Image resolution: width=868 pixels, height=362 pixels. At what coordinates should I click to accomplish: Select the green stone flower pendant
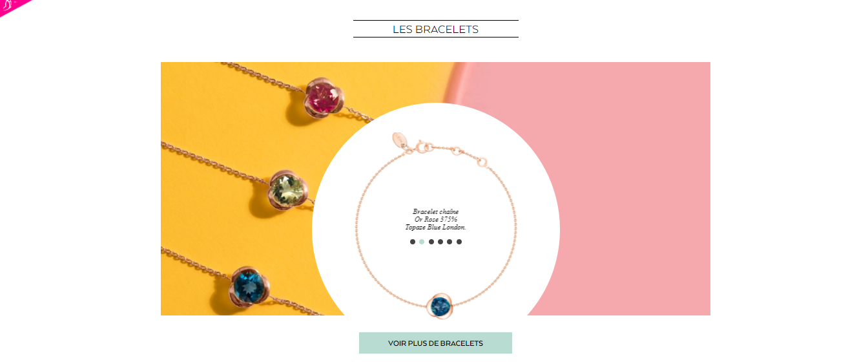coord(288,189)
